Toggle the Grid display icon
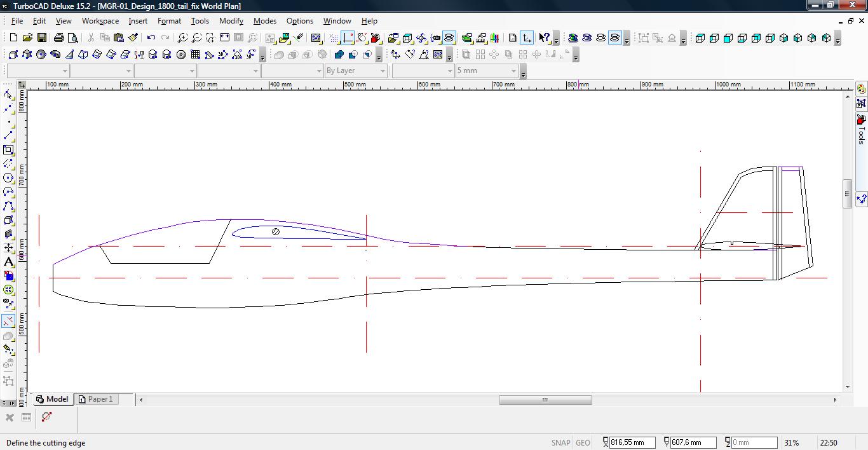 pyautogui.click(x=334, y=37)
